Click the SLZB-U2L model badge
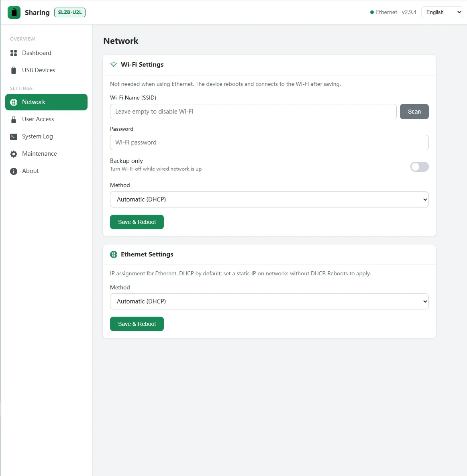This screenshot has width=467, height=476. click(x=70, y=12)
